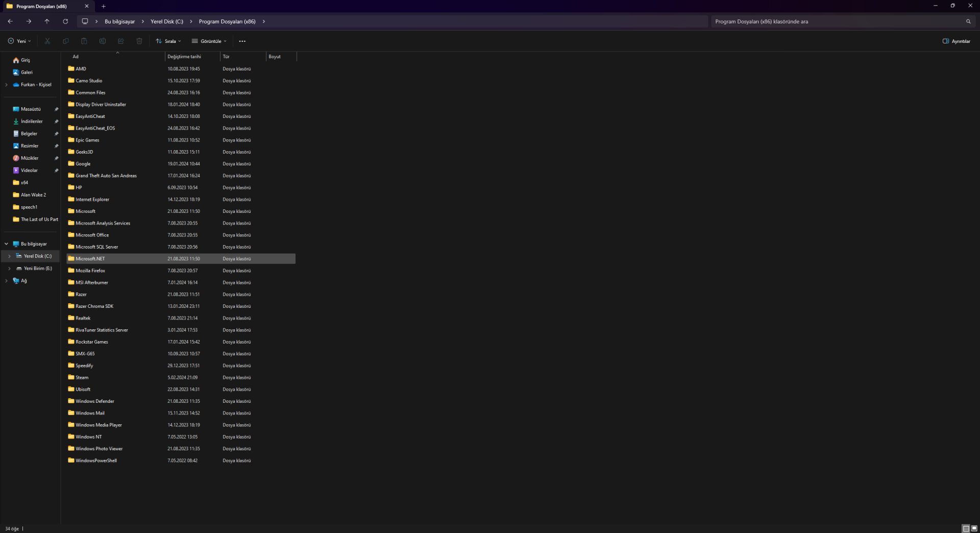The height and width of the screenshot is (533, 980).
Task: Select the Camo Studio folder
Action: coord(181,81)
